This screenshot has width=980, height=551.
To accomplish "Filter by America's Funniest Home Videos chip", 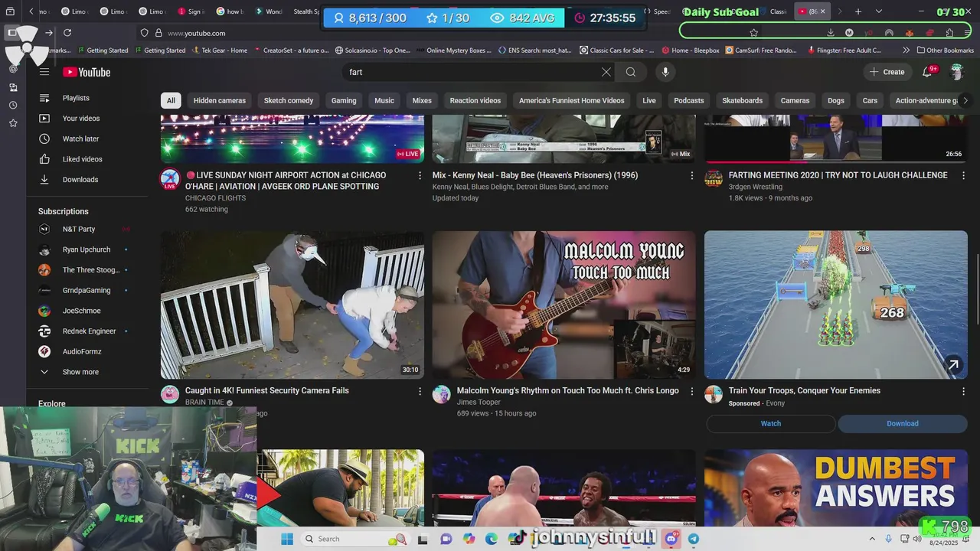I will click(x=572, y=100).
